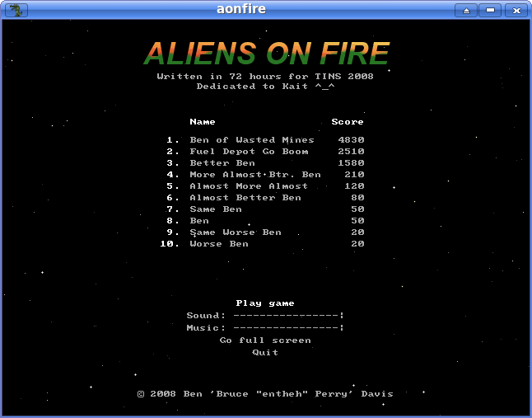
Task: Select high score entry Fuel Depot Go Boom
Action: coord(249,152)
